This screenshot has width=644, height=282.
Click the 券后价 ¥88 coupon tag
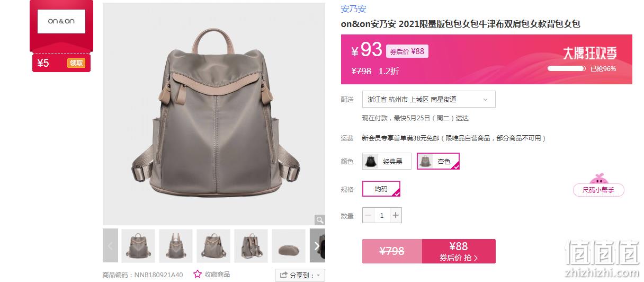407,51
